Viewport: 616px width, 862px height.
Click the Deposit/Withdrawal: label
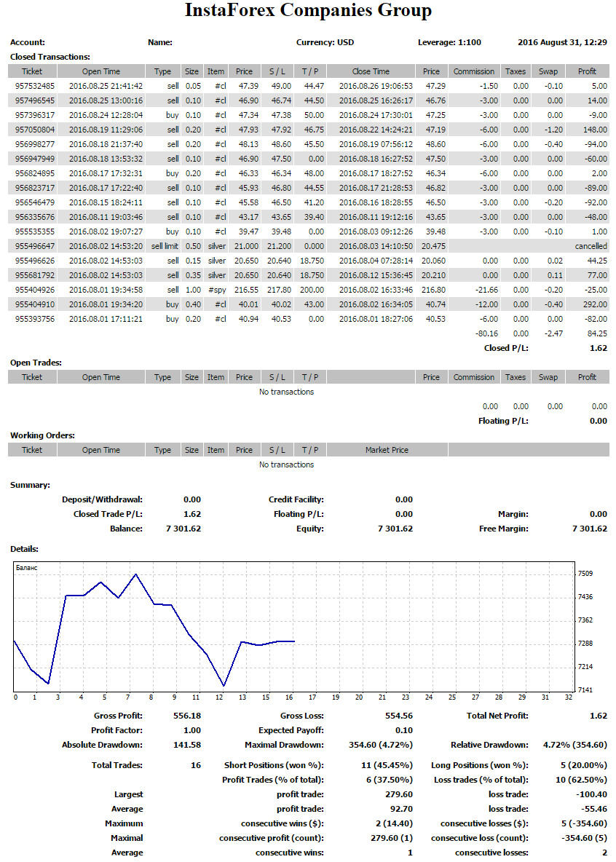tap(102, 499)
